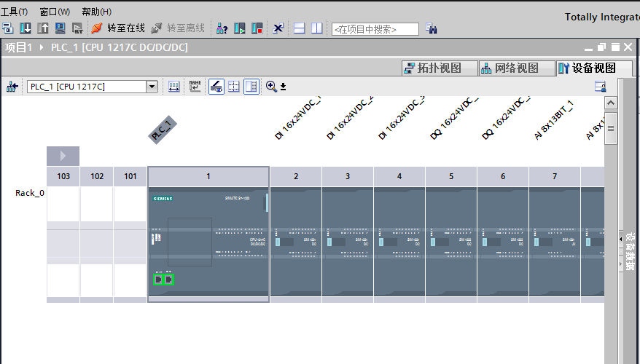Open PLC_1 [CPU 1217C] device dropdown
The image size is (640, 364).
[x=152, y=87]
